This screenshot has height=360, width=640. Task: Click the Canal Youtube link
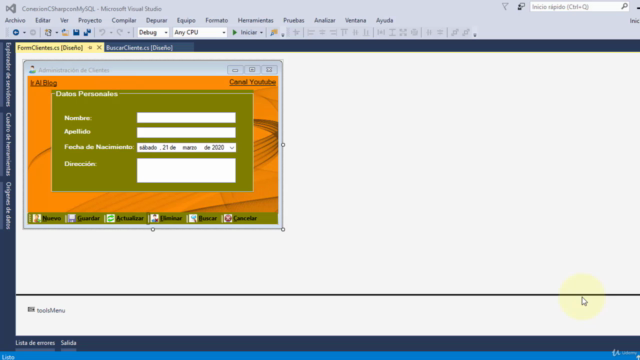[253, 82]
